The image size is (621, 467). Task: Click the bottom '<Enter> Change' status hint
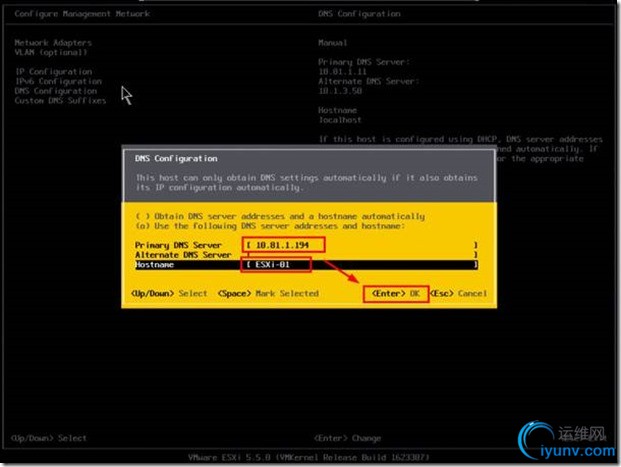[347, 438]
